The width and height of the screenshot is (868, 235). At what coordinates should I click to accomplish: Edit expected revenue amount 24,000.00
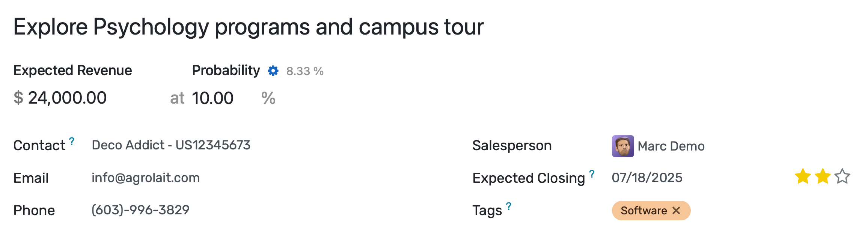click(x=68, y=98)
